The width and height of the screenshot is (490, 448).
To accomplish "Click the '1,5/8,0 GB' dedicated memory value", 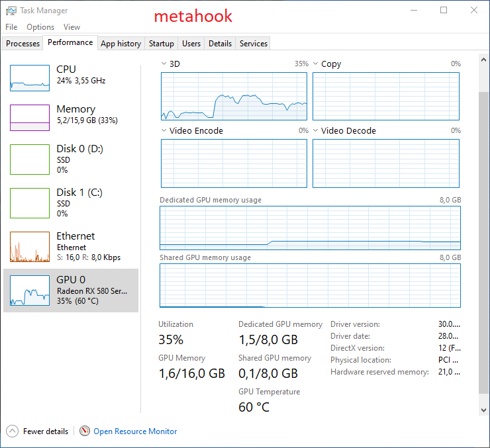I will [x=268, y=339].
